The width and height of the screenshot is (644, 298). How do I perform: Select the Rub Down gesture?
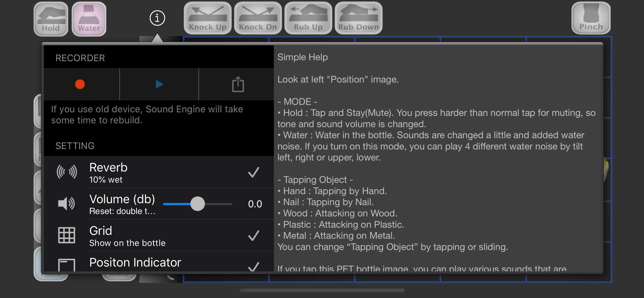click(x=358, y=18)
